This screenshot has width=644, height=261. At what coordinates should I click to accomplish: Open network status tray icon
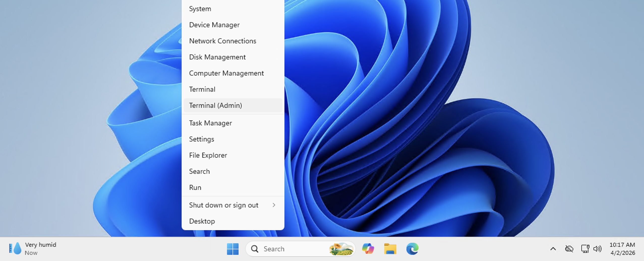coord(585,249)
